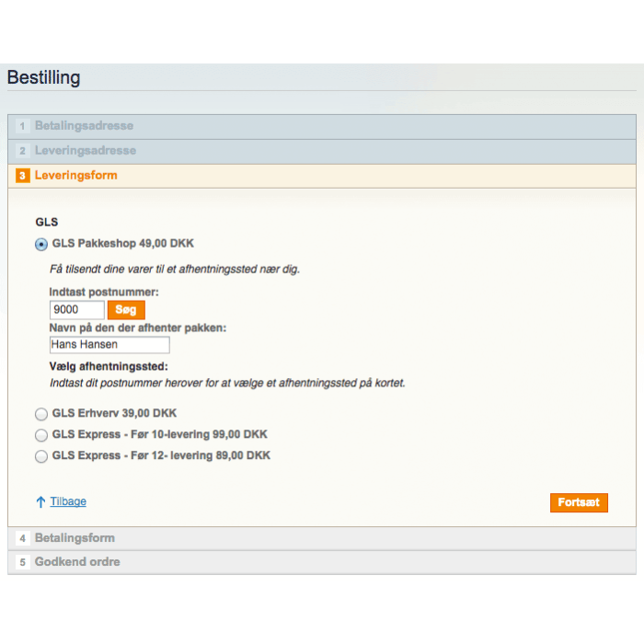The width and height of the screenshot is (644, 644).
Task: Pick GLS Express Før 12-levering option
Action: [x=41, y=456]
